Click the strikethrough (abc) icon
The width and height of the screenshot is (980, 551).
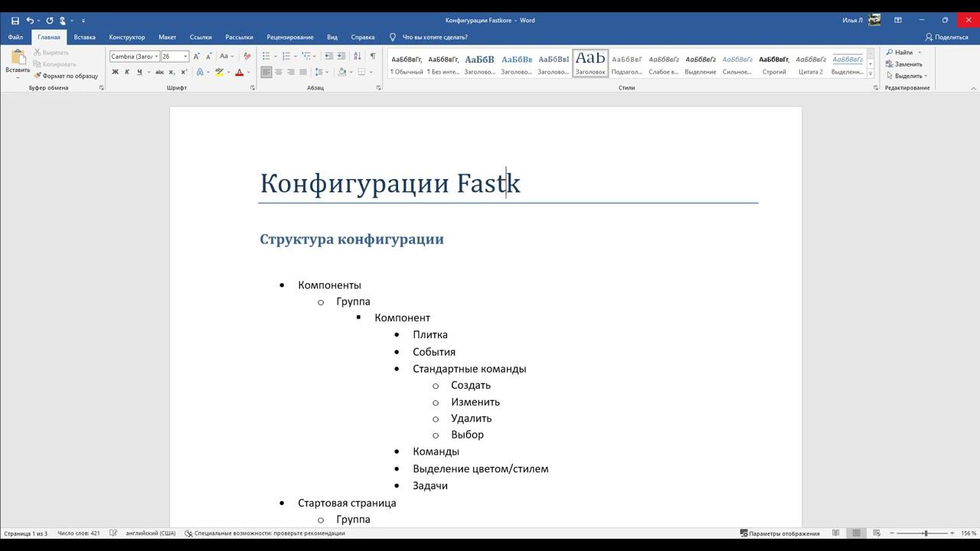click(x=159, y=72)
